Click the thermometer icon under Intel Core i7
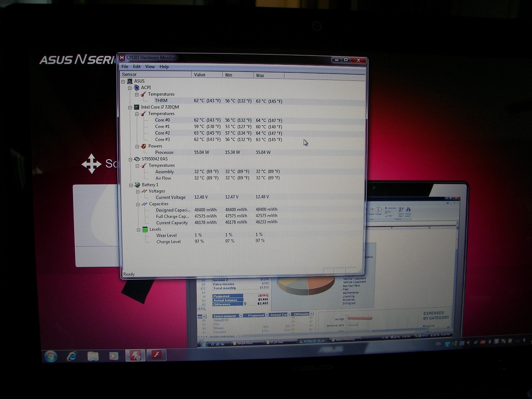The image size is (532, 399). click(143, 114)
